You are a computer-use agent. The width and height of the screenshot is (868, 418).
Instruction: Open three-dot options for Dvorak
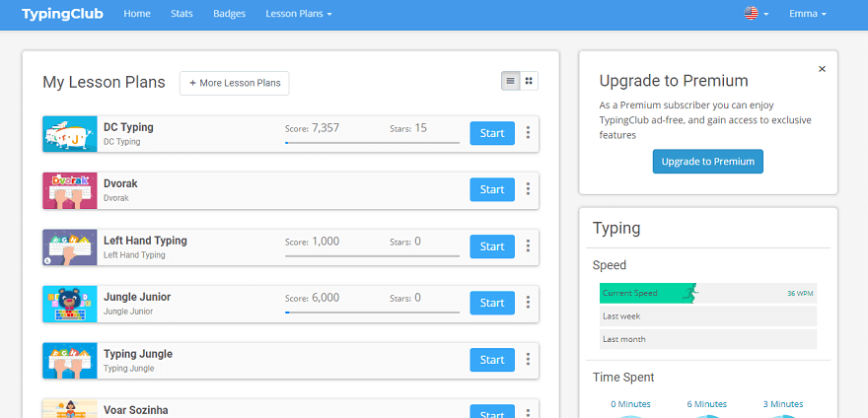tap(528, 189)
